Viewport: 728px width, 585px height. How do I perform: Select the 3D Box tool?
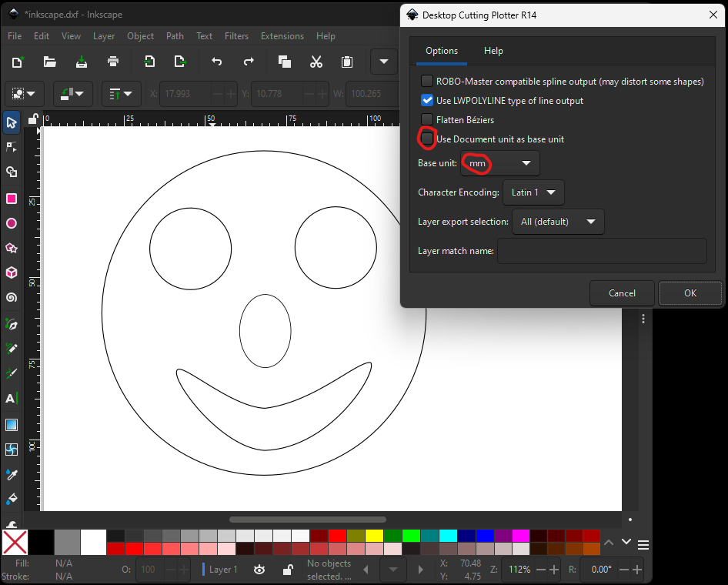(11, 272)
